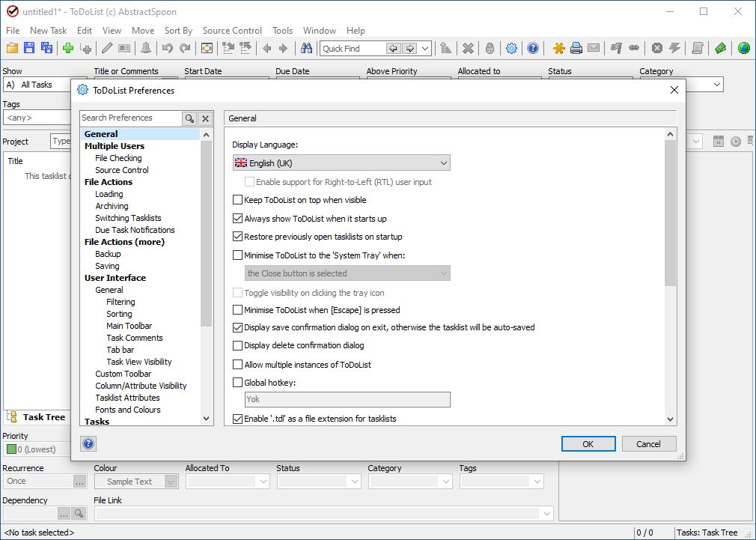This screenshot has width=756, height=540.
Task: Click the envelope email icon
Action: [594, 48]
